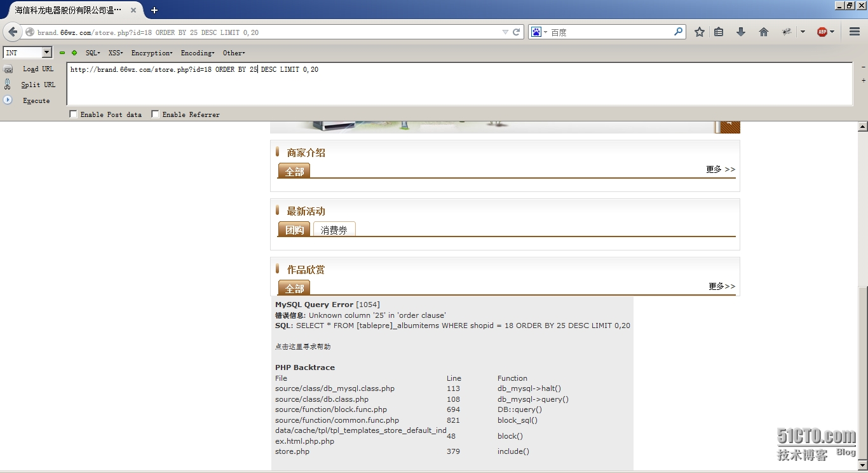Image resolution: width=868 pixels, height=473 pixels.
Task: Enlarge the HackBar text area with plus
Action: pyautogui.click(x=863, y=81)
